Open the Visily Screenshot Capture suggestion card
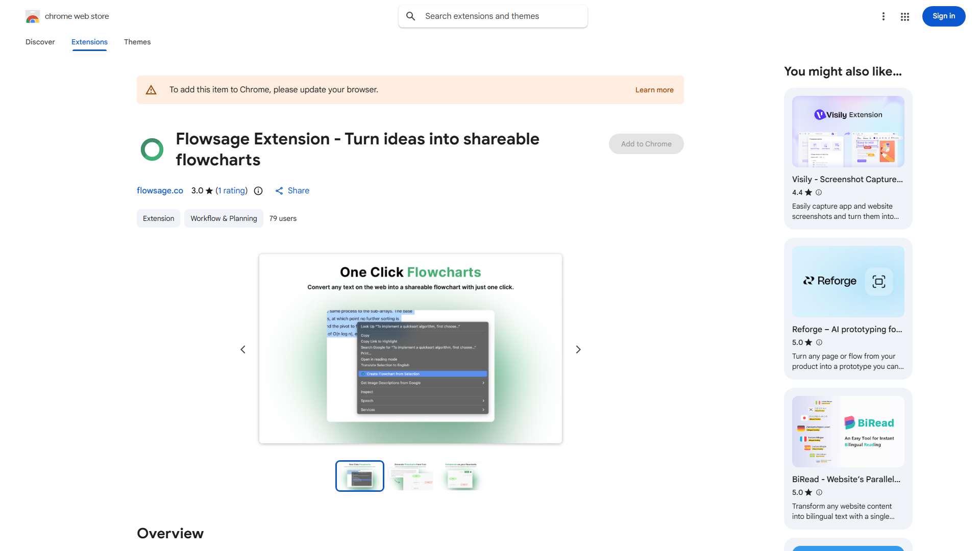This screenshot has width=980, height=551. (x=847, y=158)
